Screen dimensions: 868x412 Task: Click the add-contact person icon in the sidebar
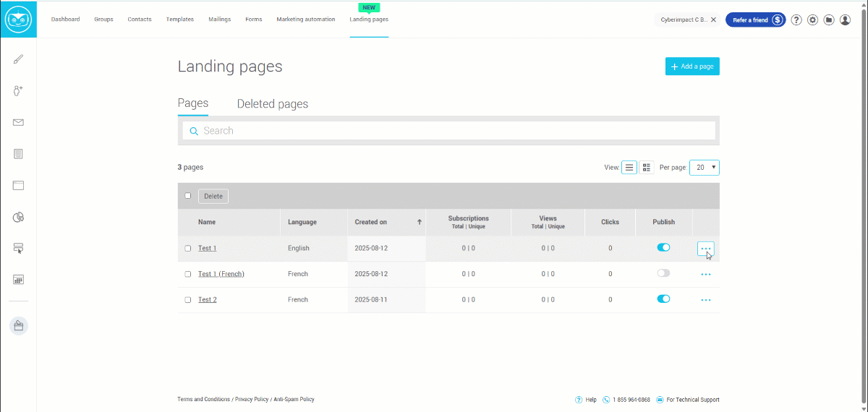pyautogui.click(x=18, y=91)
